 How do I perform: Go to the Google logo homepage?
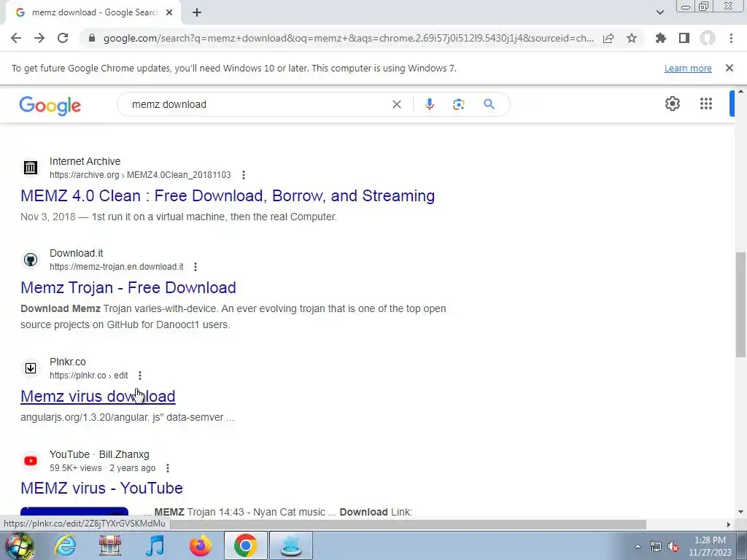(x=50, y=105)
